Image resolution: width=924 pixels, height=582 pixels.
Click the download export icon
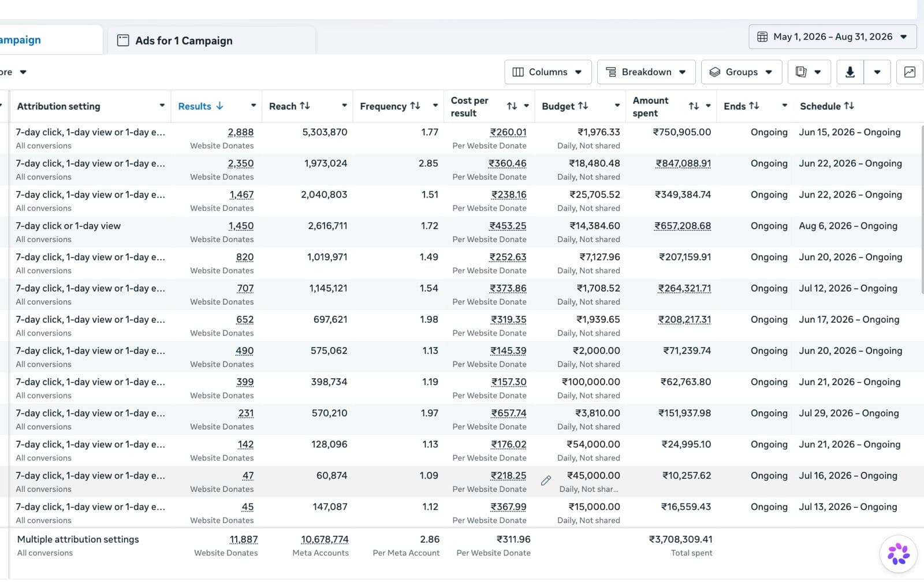pyautogui.click(x=850, y=72)
